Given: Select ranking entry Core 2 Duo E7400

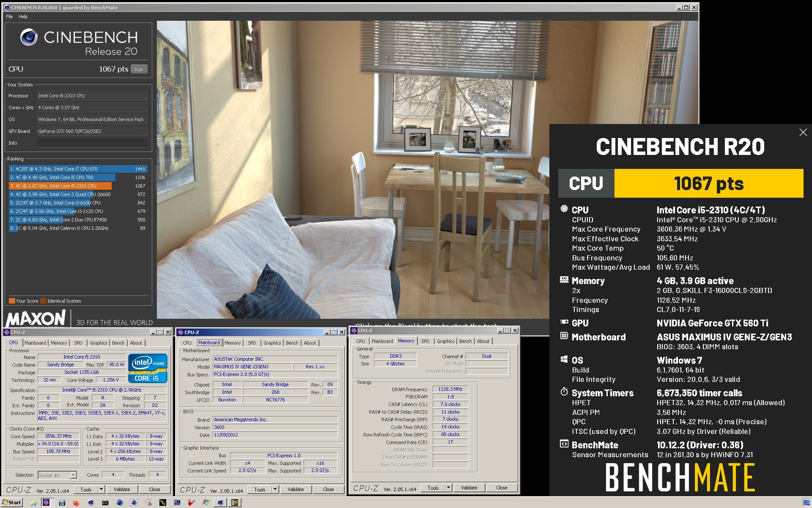Looking at the screenshot, I should 78,220.
